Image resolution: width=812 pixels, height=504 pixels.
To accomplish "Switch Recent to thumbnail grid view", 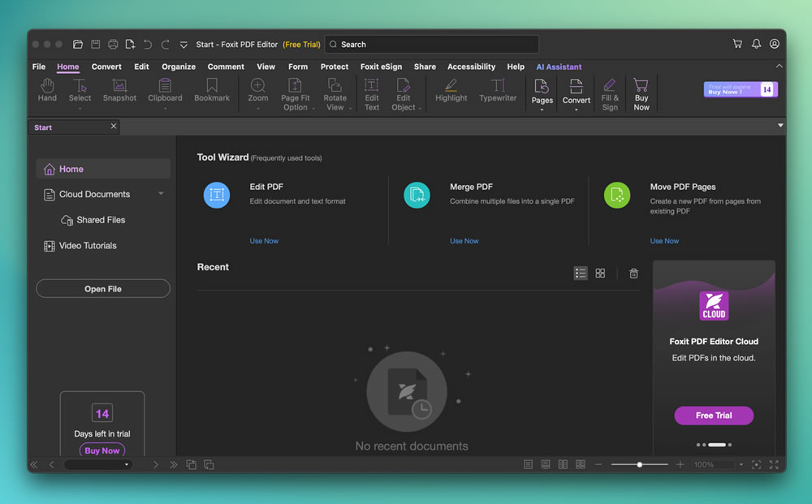I will 600,273.
